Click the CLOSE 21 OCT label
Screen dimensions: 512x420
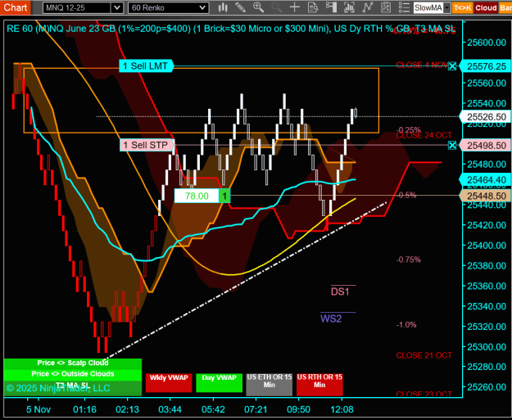tap(424, 355)
